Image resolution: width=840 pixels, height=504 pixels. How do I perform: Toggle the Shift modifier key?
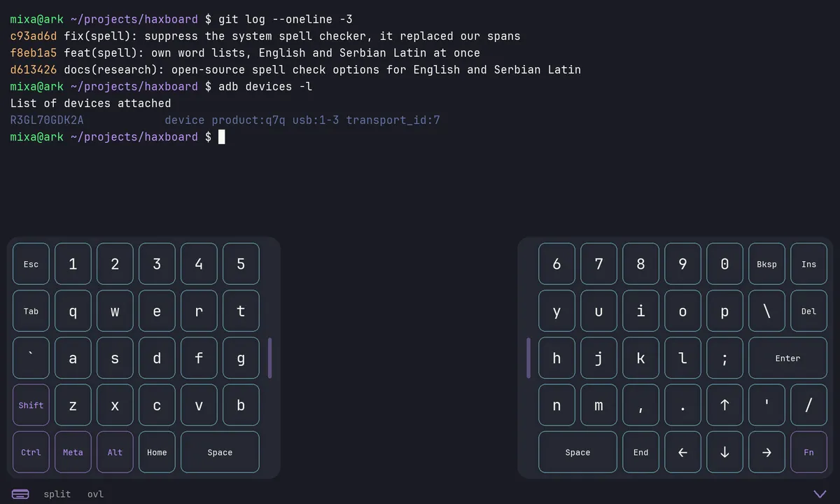(x=31, y=405)
